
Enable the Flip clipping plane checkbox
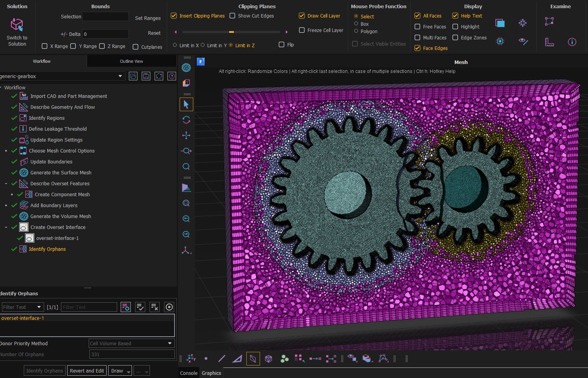(x=282, y=44)
